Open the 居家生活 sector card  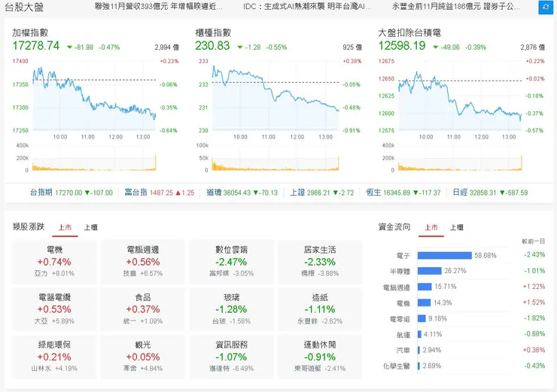320,261
